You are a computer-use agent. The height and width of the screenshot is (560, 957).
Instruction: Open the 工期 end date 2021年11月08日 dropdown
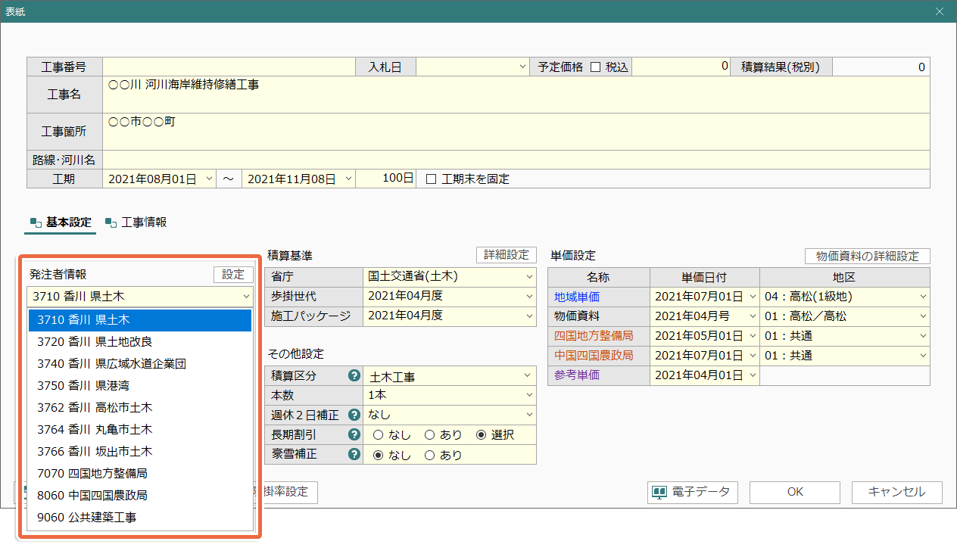pos(348,179)
